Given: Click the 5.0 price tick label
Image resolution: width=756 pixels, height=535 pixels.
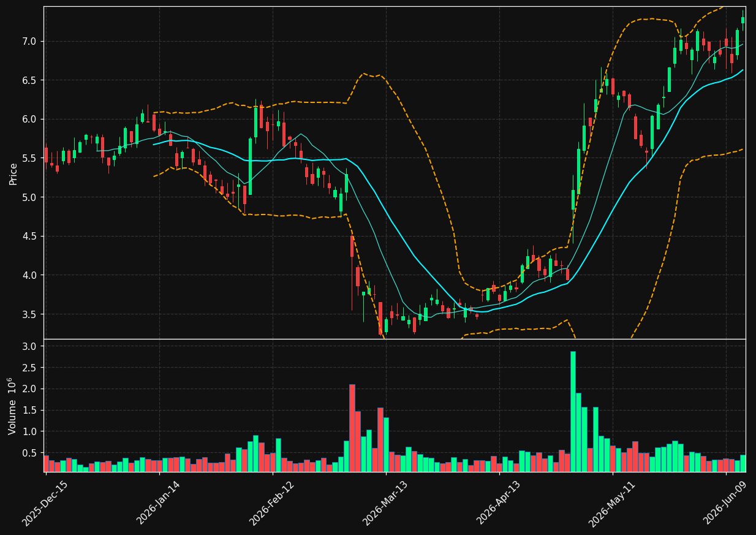Looking at the screenshot, I should (31, 197).
